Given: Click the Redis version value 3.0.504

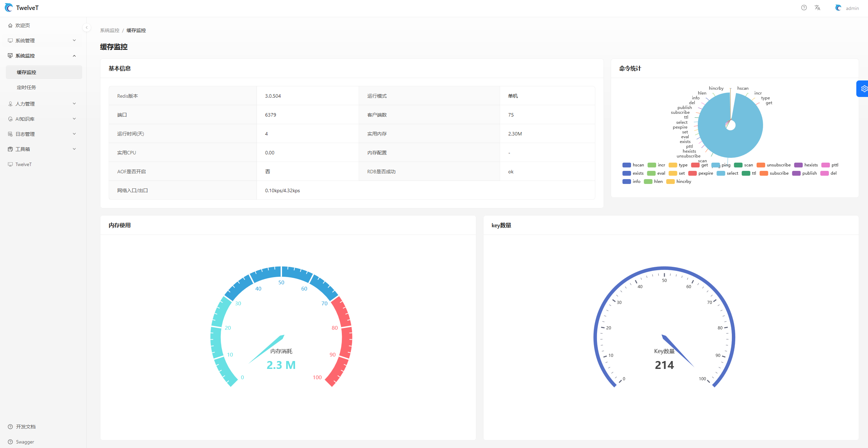Looking at the screenshot, I should coord(273,96).
